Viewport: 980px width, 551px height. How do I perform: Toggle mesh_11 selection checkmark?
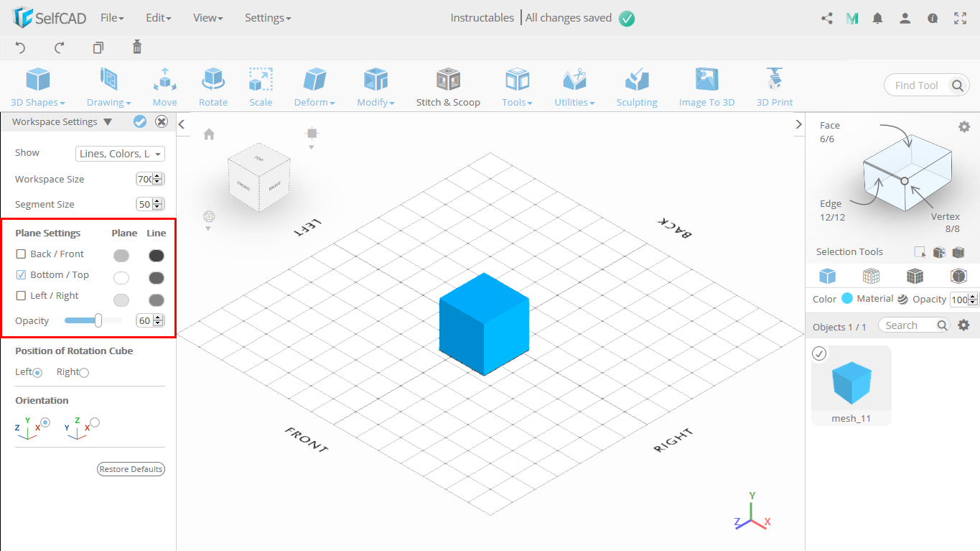coord(818,353)
